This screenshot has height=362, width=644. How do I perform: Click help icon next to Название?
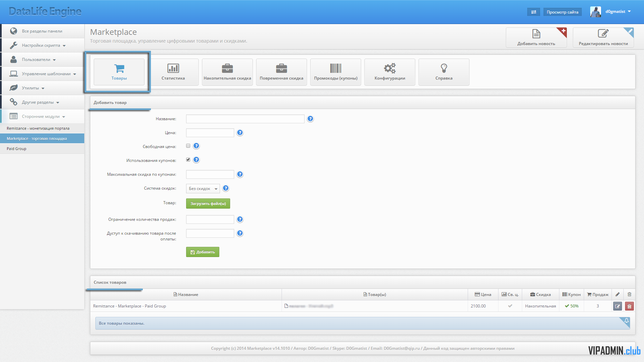point(310,119)
